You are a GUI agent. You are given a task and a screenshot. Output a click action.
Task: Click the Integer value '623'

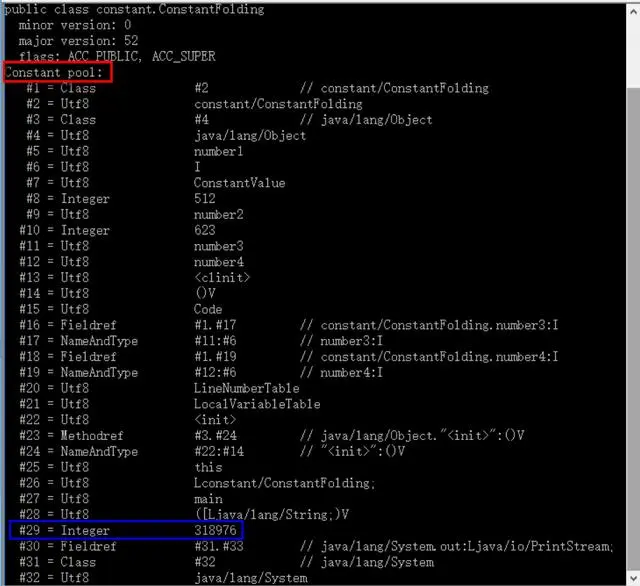pyautogui.click(x=204, y=230)
